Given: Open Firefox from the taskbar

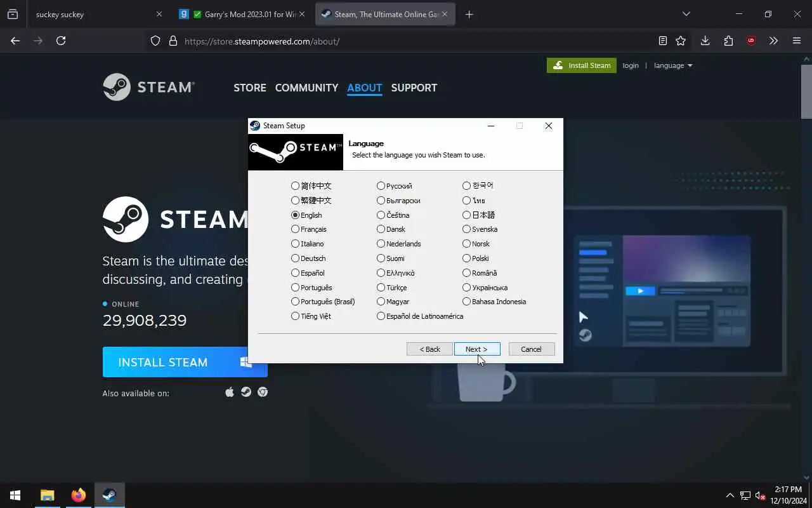Looking at the screenshot, I should click(x=78, y=495).
